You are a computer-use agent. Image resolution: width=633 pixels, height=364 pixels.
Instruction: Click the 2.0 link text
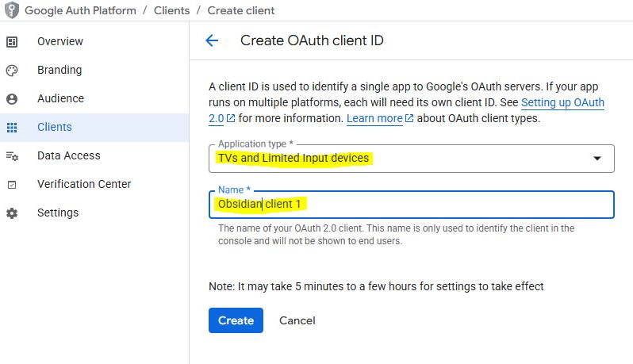pos(216,118)
